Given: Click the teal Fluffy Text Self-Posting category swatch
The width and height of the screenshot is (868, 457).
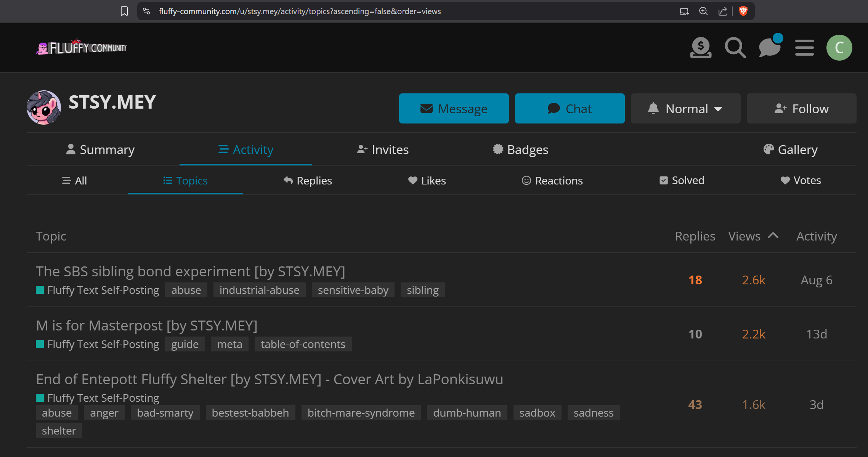Looking at the screenshot, I should [40, 290].
